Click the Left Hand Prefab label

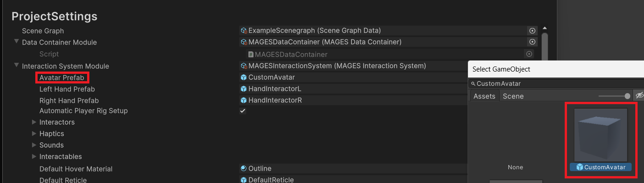[x=67, y=89]
